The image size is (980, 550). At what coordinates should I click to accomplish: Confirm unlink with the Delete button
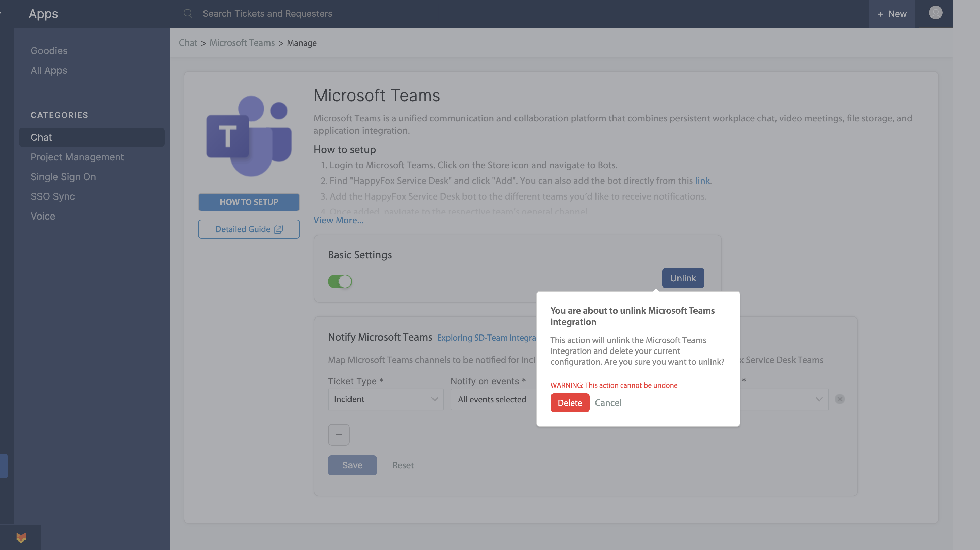click(x=570, y=402)
